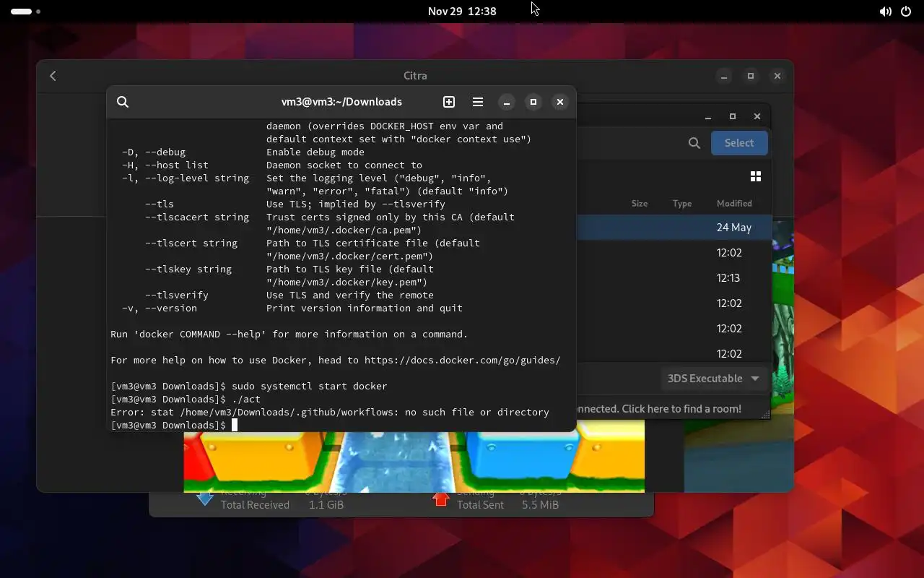Click the 'Click here to find a room' status

(659, 409)
